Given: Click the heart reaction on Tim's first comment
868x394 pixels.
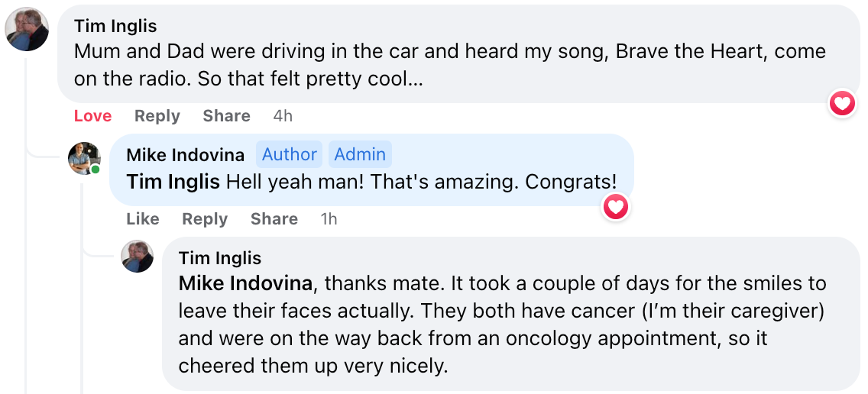Looking at the screenshot, I should tap(842, 103).
